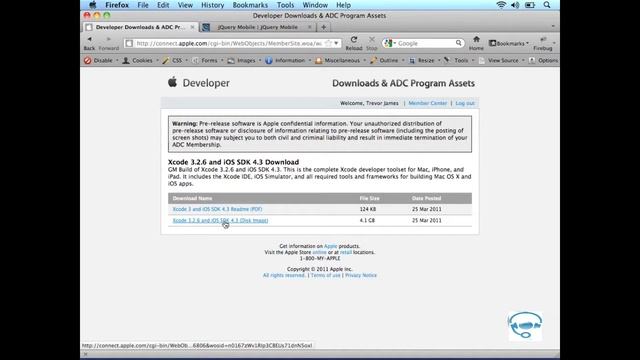
Task: Open the Outline developer toolbar menu
Action: (387, 60)
